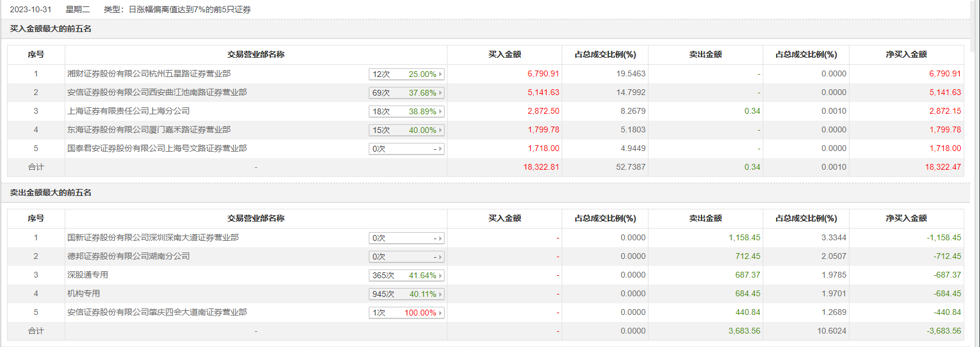The height and width of the screenshot is (347, 980).
Task: Open the 18次 38.89% stats popup
Action: pyautogui.click(x=406, y=111)
